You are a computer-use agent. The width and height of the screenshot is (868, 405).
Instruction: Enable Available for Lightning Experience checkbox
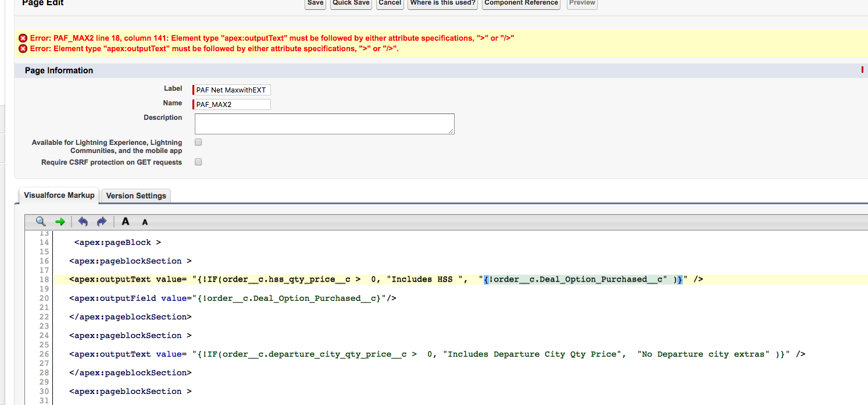point(198,142)
